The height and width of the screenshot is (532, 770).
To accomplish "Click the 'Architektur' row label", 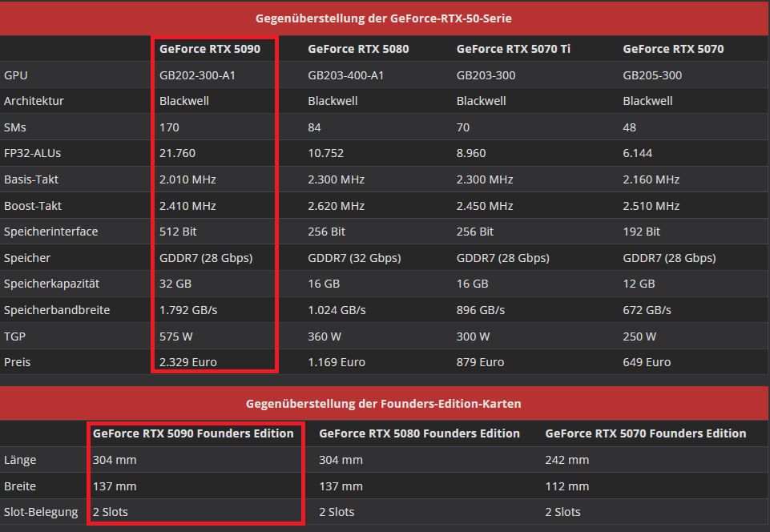I will point(34,101).
